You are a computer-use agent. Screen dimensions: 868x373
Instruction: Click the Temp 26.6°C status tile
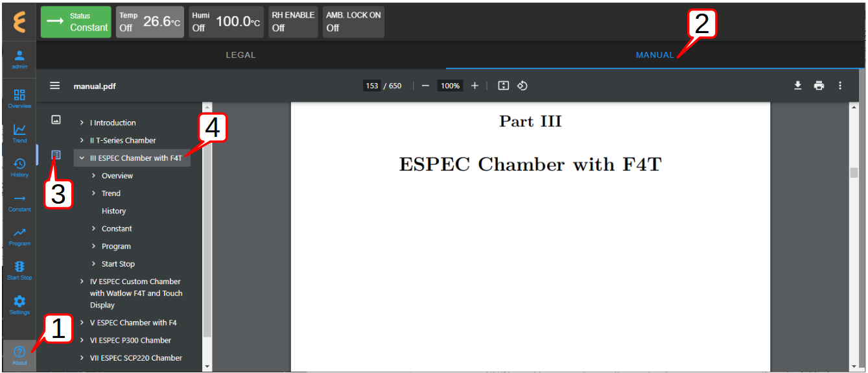click(150, 22)
